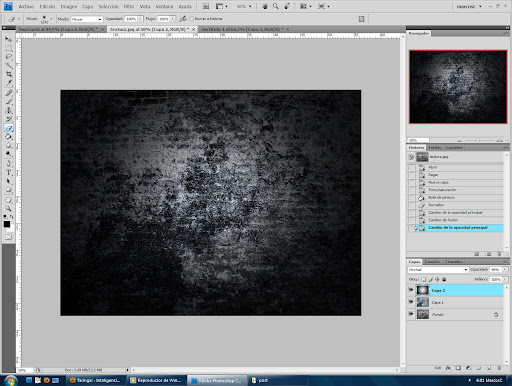This screenshot has width=512, height=386.
Task: Open the Archivo menu
Action: 26,6
